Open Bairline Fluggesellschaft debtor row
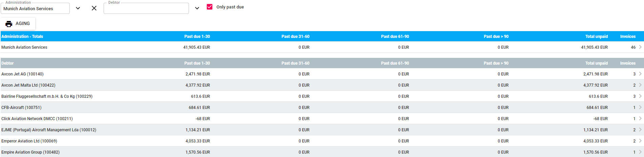 (x=322, y=96)
